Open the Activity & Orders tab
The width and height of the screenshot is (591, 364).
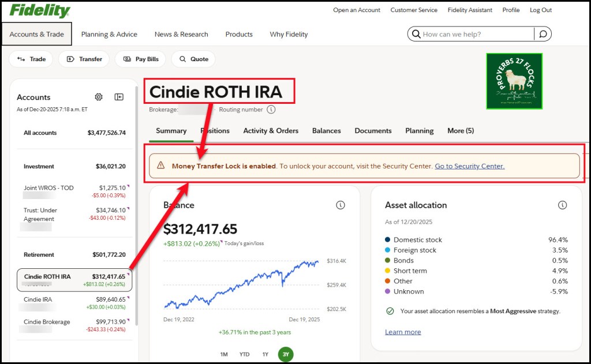271,131
